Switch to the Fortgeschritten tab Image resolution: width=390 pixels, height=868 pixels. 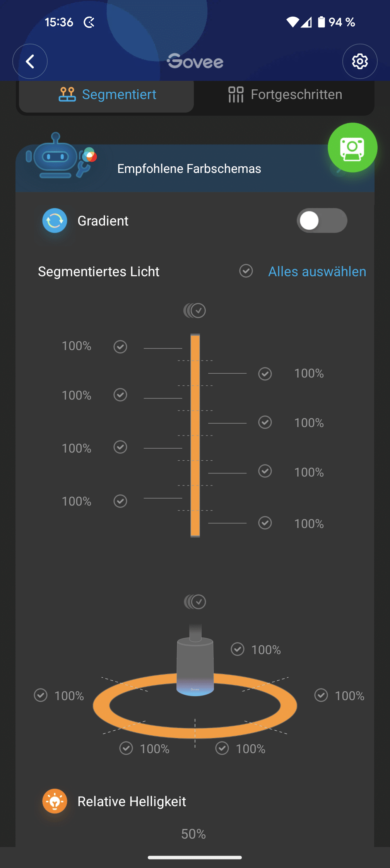click(285, 95)
